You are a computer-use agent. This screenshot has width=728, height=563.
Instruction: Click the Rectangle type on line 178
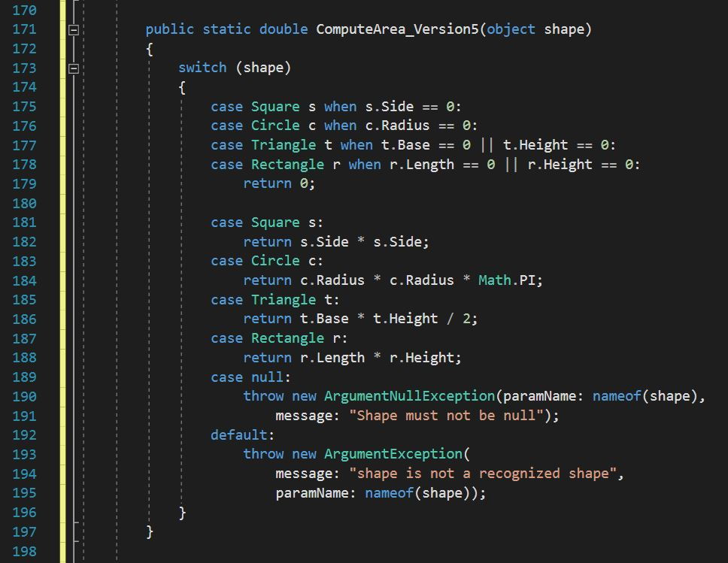pos(287,165)
